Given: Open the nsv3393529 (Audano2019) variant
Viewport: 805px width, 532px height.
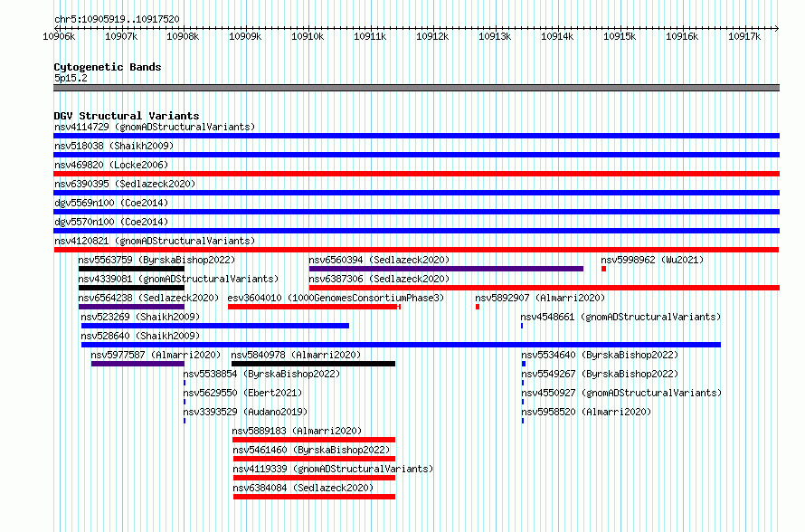Looking at the screenshot, I should click(245, 412).
